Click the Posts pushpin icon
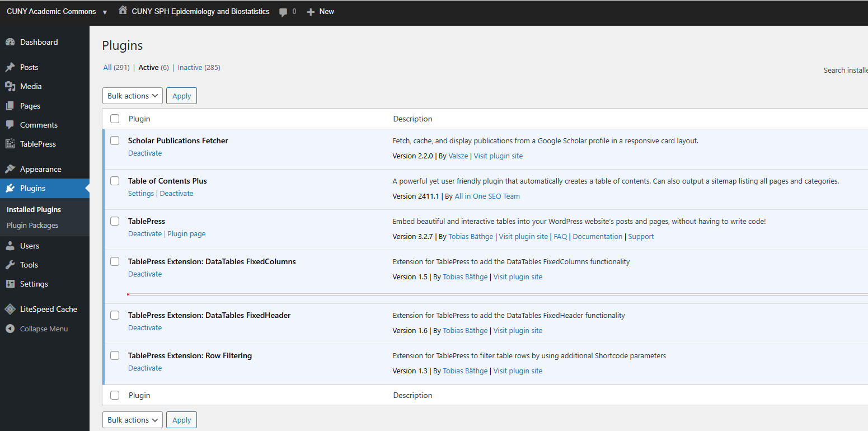Screen dimensions: 868x431 (10, 67)
